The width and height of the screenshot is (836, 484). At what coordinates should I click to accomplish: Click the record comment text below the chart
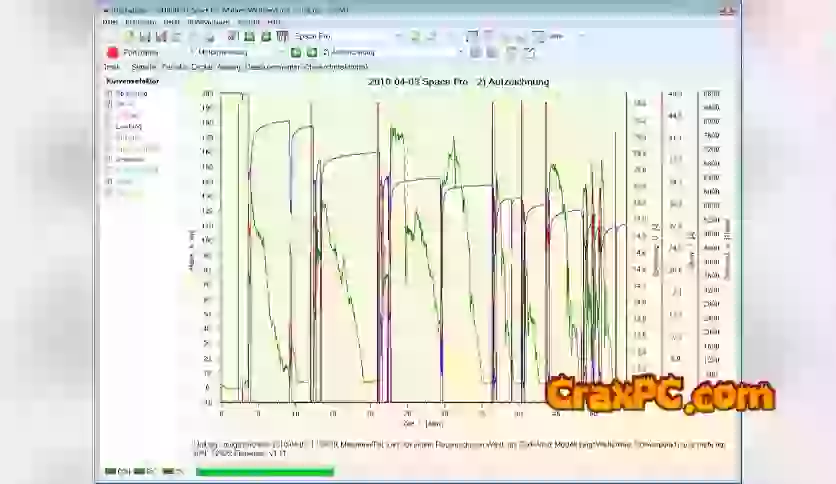(459, 449)
